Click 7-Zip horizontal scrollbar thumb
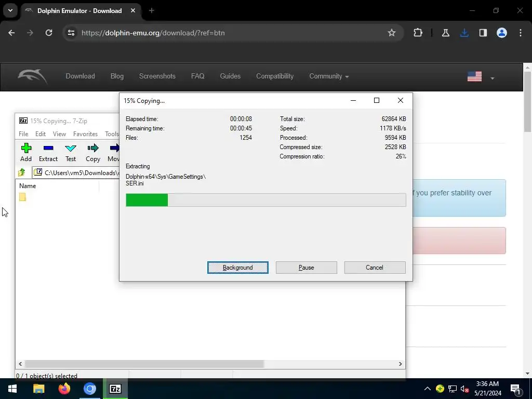 pos(144,364)
